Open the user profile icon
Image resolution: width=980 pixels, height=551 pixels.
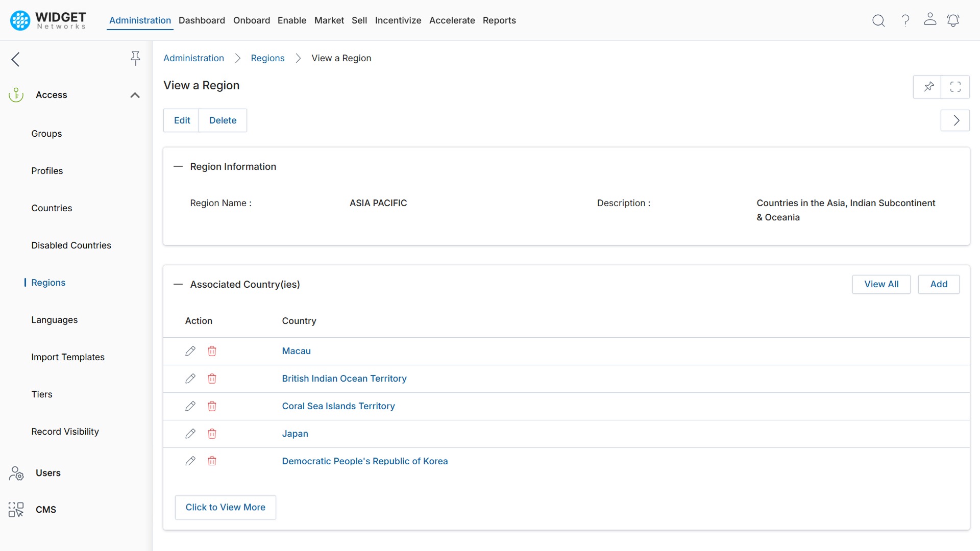[930, 19]
